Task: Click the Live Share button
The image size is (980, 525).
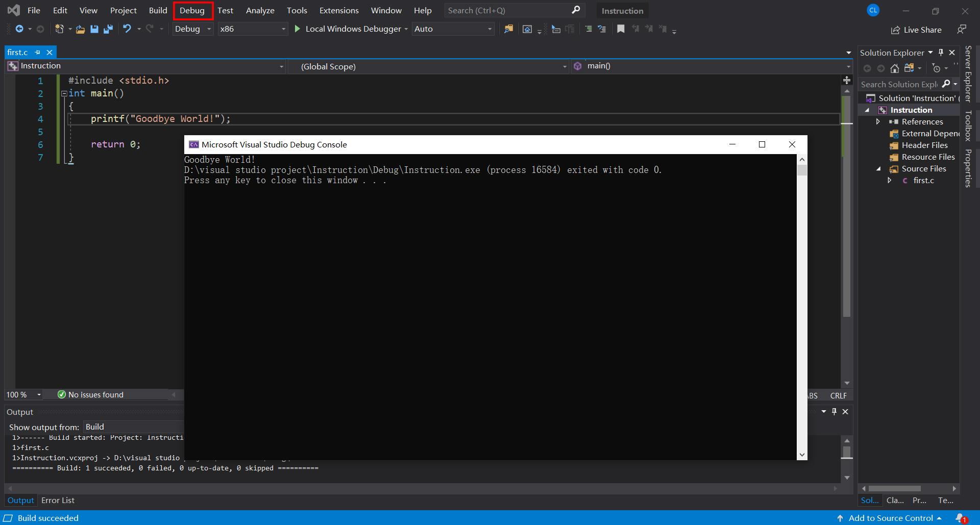Action: (x=916, y=30)
